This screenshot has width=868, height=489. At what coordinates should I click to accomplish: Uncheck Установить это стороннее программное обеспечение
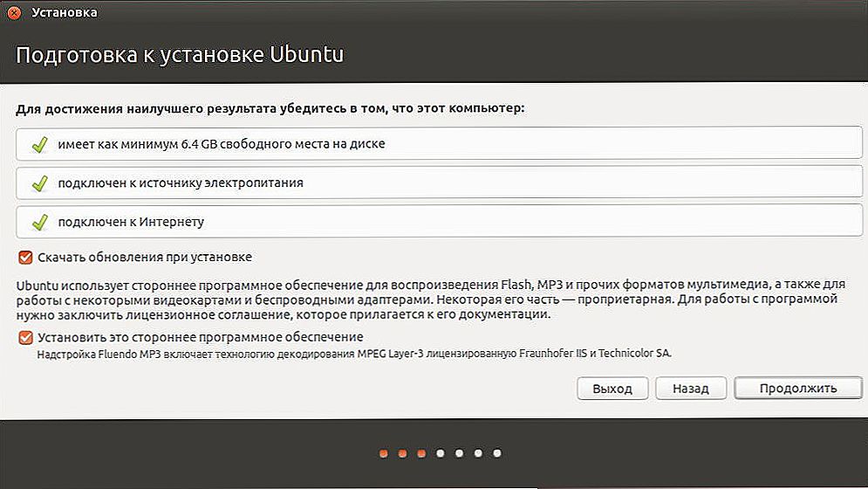pyautogui.click(x=25, y=337)
